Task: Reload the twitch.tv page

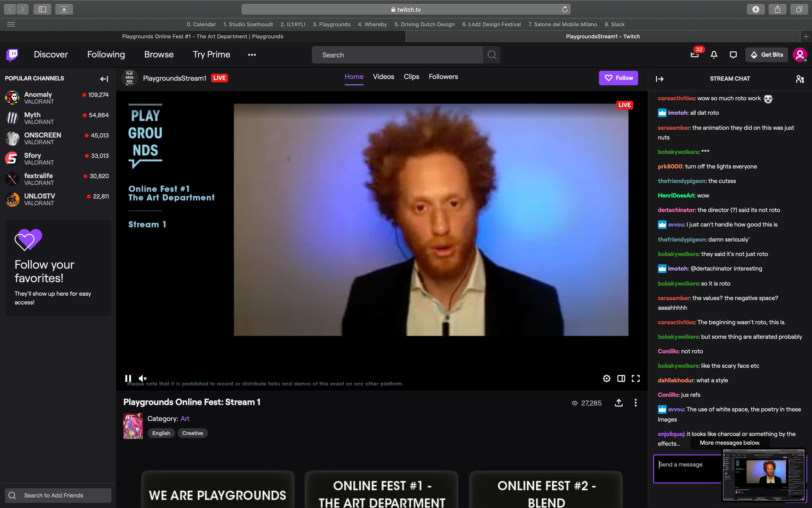Action: point(565,9)
